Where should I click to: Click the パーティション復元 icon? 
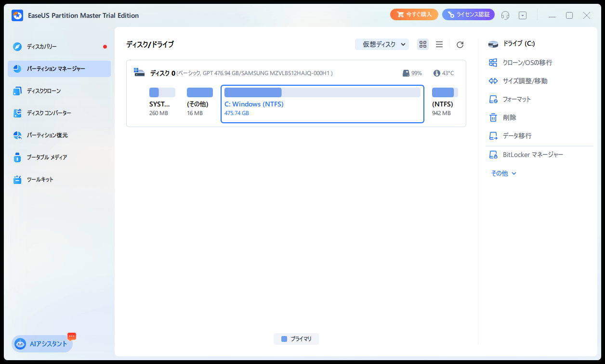pyautogui.click(x=17, y=135)
